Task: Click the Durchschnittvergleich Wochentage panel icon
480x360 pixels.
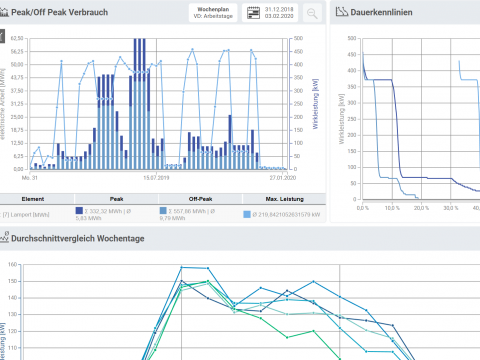Action: [4, 237]
